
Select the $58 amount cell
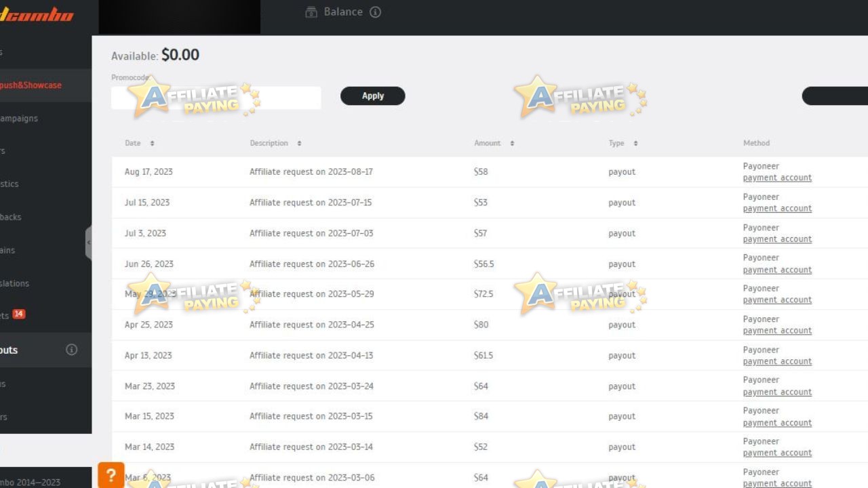click(x=481, y=172)
